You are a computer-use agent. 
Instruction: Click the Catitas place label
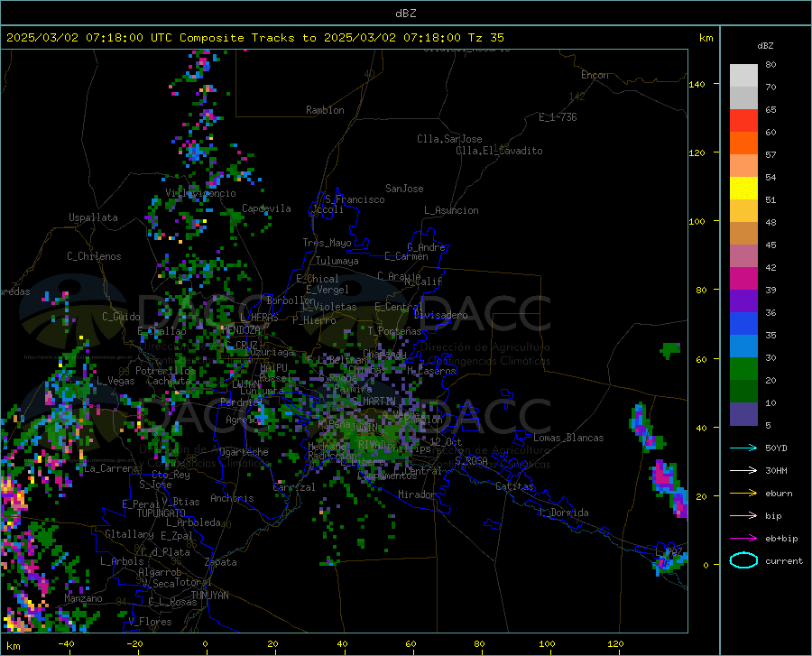click(514, 486)
